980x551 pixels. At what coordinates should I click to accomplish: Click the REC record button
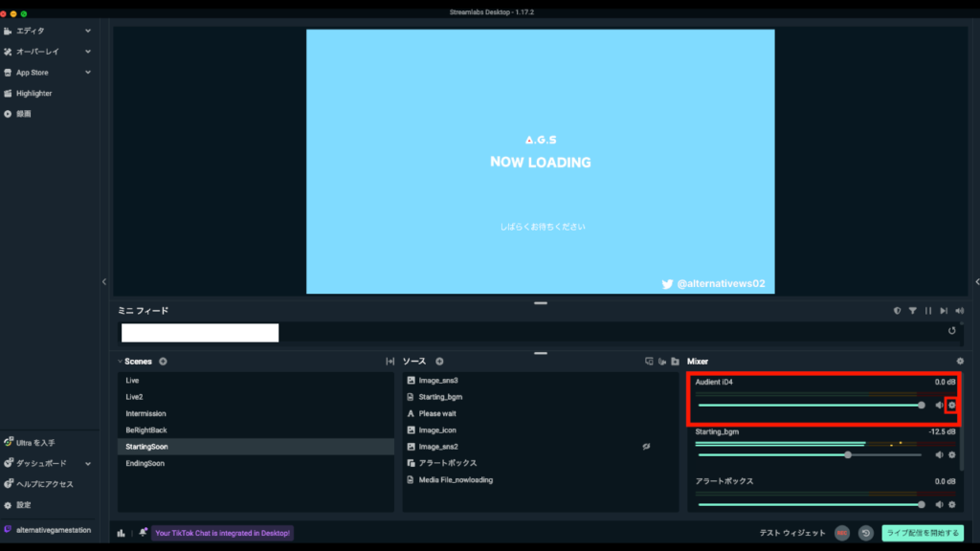(842, 533)
